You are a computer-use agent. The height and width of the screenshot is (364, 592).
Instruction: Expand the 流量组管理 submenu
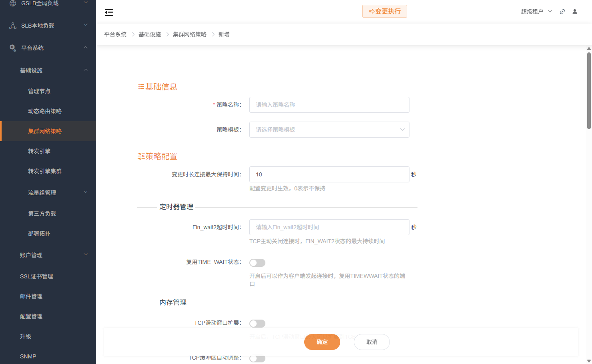point(42,192)
